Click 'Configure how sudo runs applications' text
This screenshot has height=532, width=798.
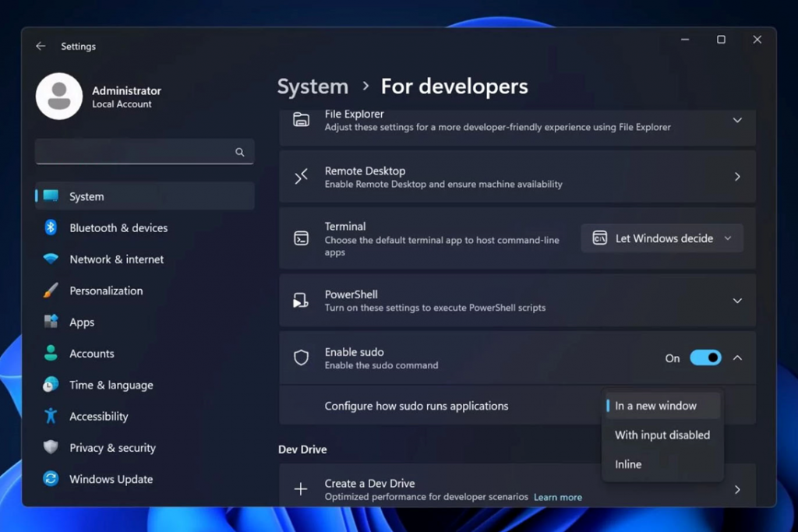pos(416,406)
